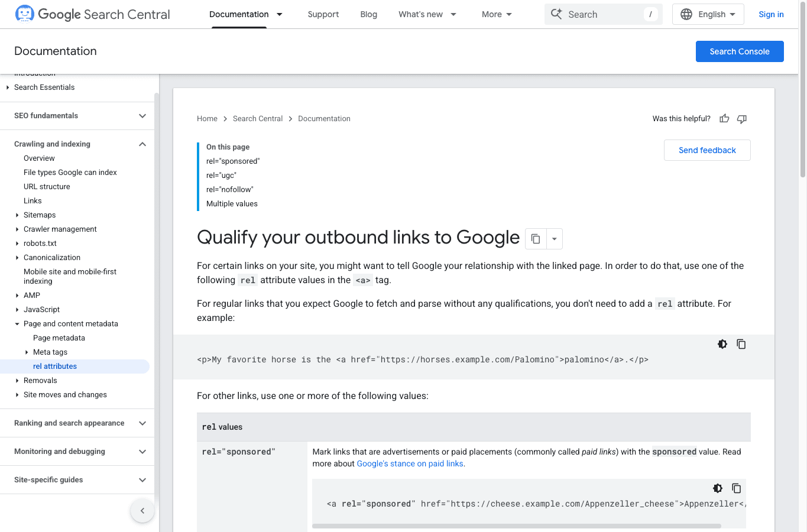This screenshot has height=532, width=807.
Task: Open the More menu dropdown
Action: coord(497,14)
